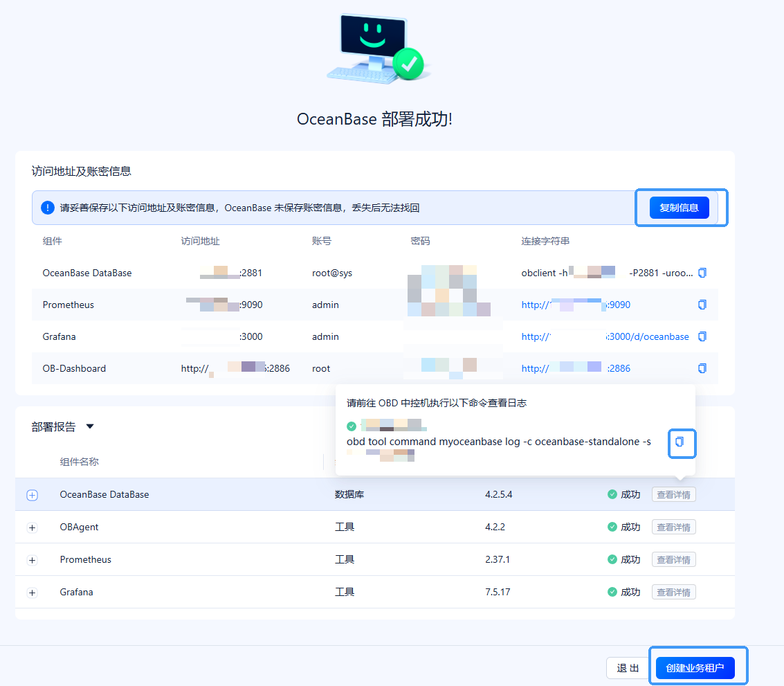
Task: Click the root@sys account cell
Action: tap(332, 273)
